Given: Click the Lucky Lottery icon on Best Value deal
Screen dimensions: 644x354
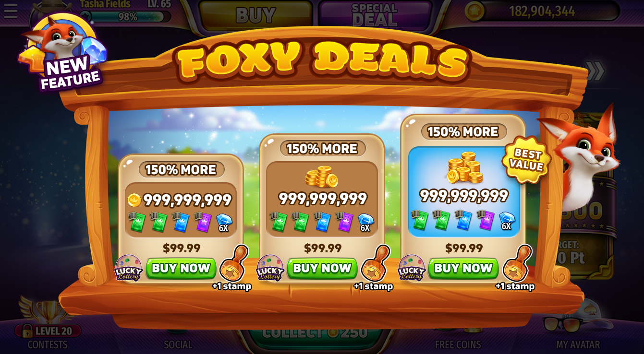Looking at the screenshot, I should tap(412, 268).
